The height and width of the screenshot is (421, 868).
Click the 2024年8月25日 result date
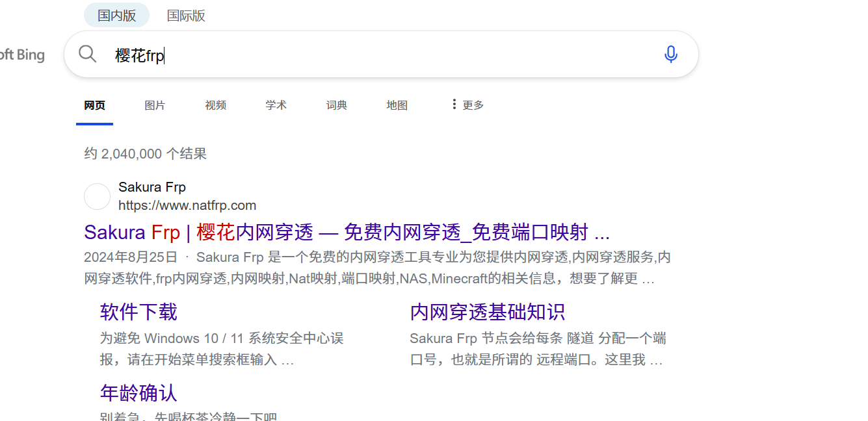point(131,257)
